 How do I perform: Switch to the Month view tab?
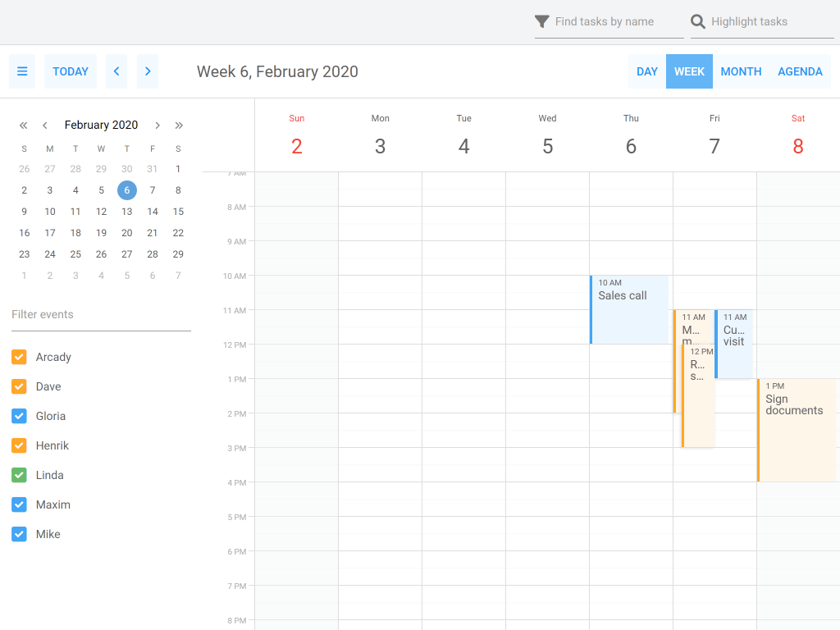(741, 71)
